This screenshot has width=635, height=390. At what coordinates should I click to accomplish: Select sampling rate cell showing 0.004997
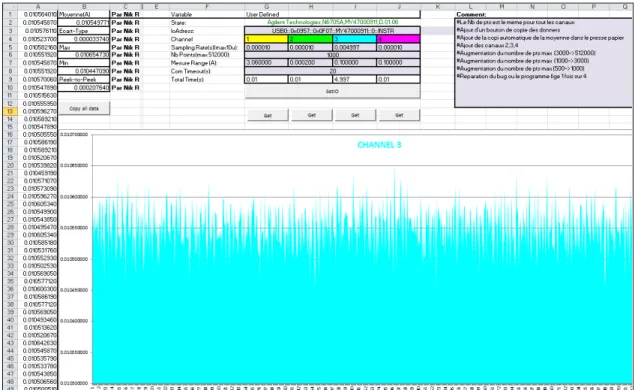pyautogui.click(x=354, y=47)
